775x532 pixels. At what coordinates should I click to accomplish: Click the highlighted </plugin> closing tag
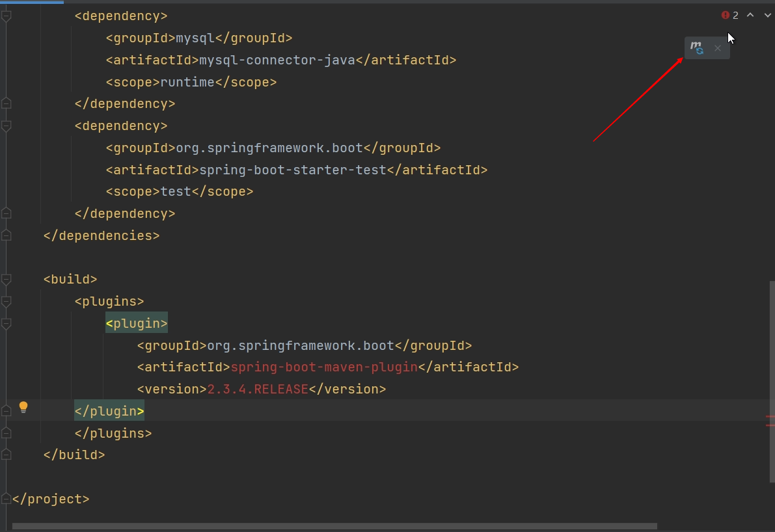pyautogui.click(x=109, y=411)
